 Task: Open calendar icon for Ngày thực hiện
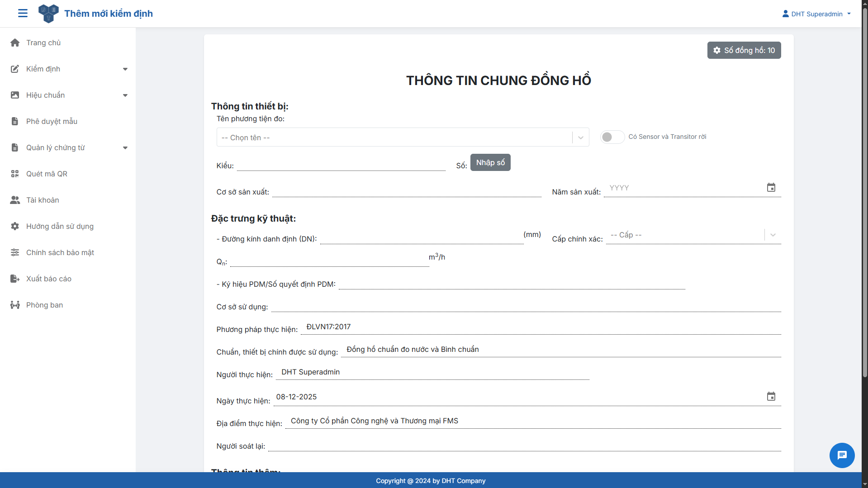[771, 397]
